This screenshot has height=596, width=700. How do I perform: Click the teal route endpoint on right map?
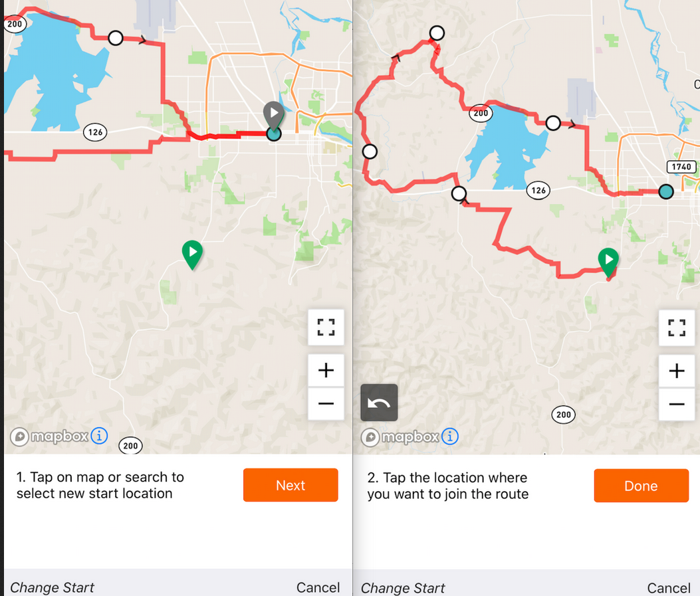click(665, 192)
